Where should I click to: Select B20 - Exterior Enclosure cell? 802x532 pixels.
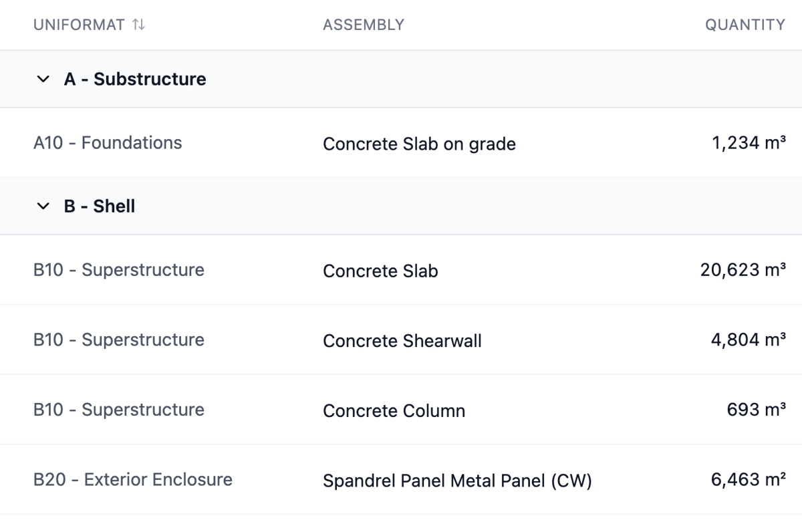[x=133, y=479]
